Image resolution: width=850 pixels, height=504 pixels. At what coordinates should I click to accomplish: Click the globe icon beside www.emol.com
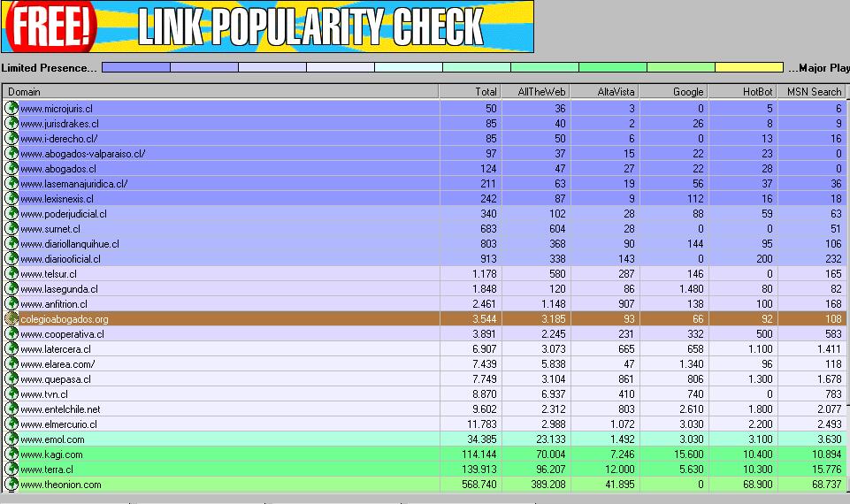pyautogui.click(x=11, y=439)
